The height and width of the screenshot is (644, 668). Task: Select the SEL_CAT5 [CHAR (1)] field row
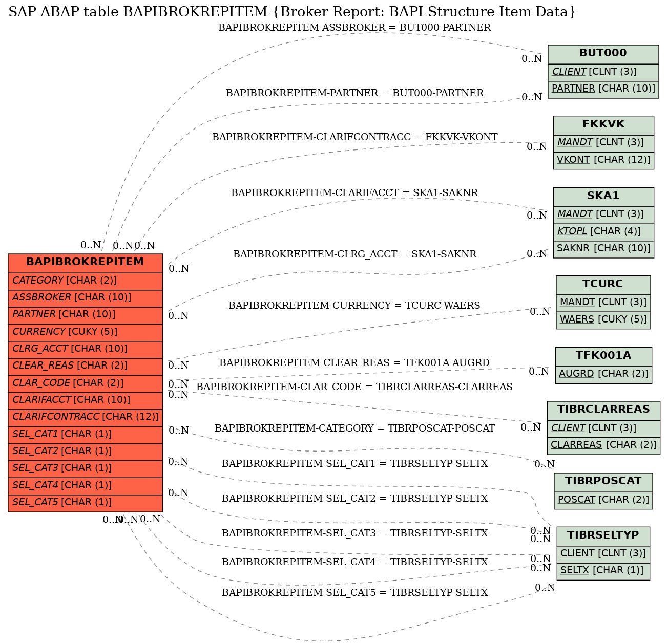(x=86, y=503)
